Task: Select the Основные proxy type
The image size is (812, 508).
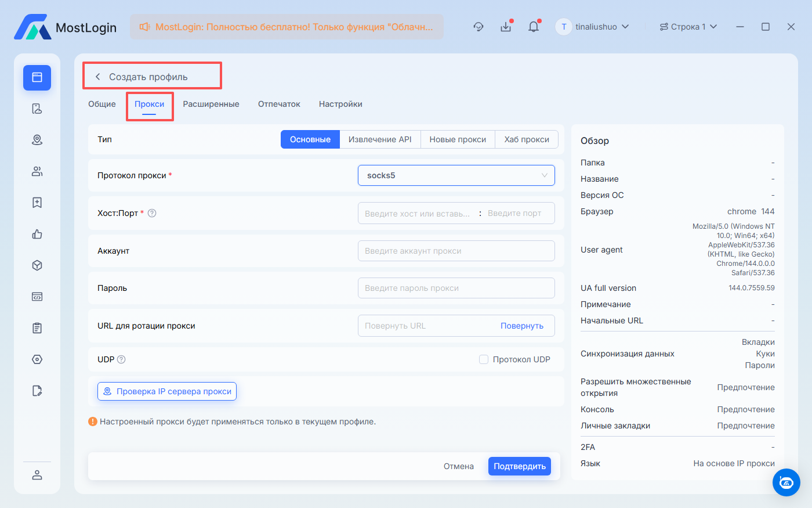Action: tap(310, 139)
